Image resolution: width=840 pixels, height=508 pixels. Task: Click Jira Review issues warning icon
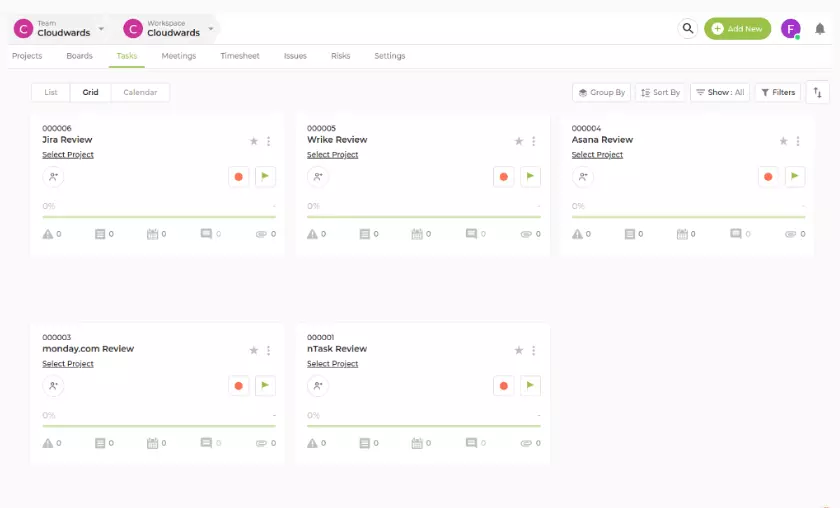point(48,234)
